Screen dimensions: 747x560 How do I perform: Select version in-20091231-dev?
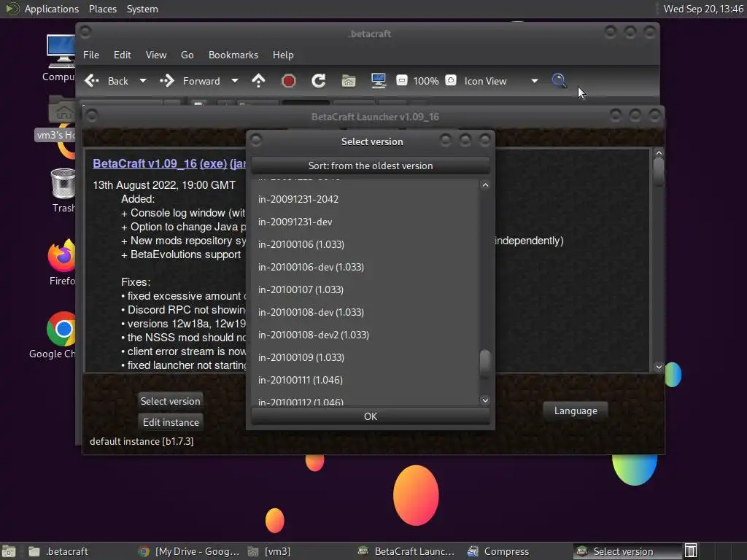coord(365,222)
